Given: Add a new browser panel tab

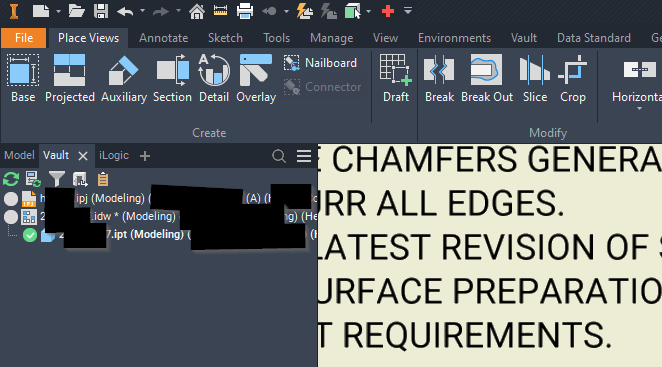Looking at the screenshot, I should click(x=145, y=156).
